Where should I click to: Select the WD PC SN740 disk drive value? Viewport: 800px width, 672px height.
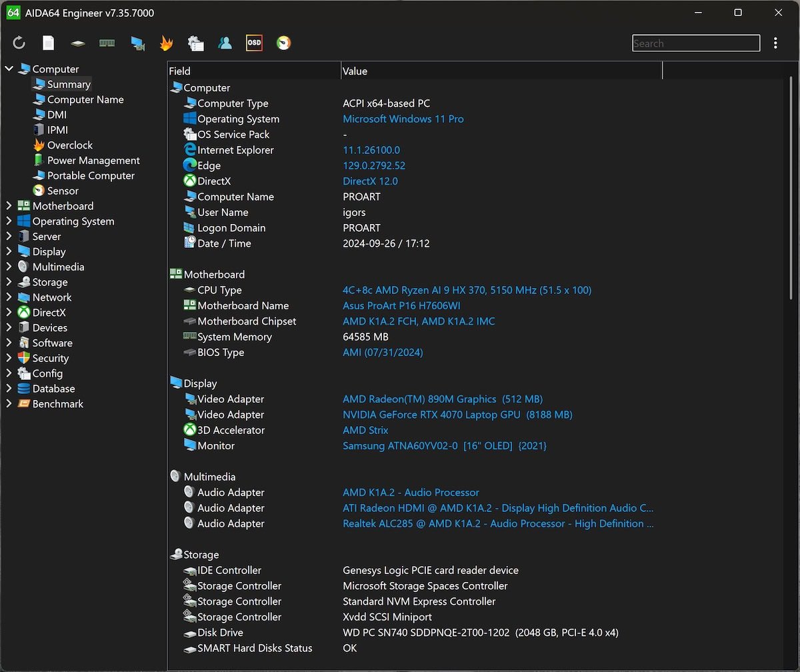(x=481, y=632)
